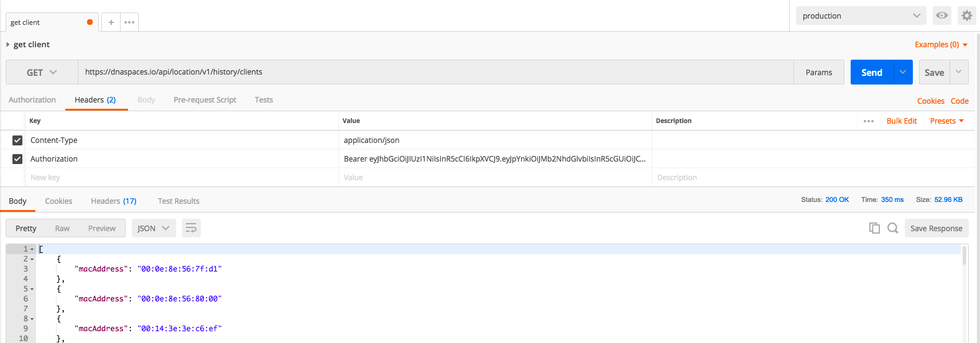Open the production environment dropdown

[861, 16]
